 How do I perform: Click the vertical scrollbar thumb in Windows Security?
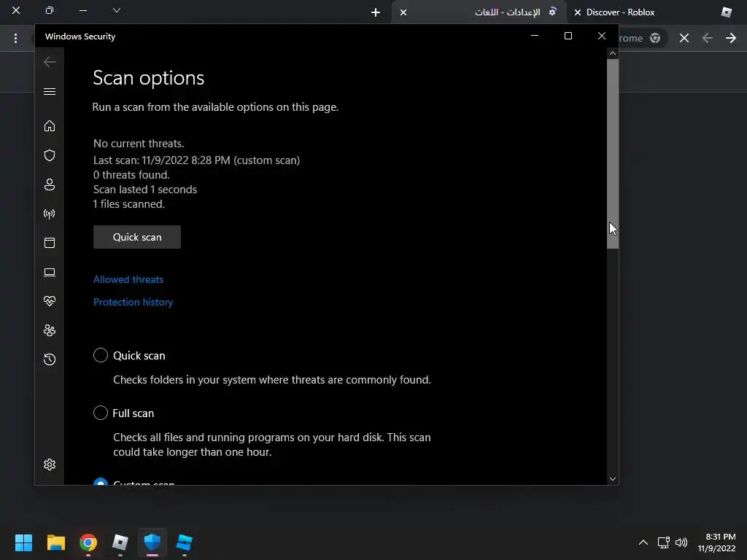click(x=613, y=153)
